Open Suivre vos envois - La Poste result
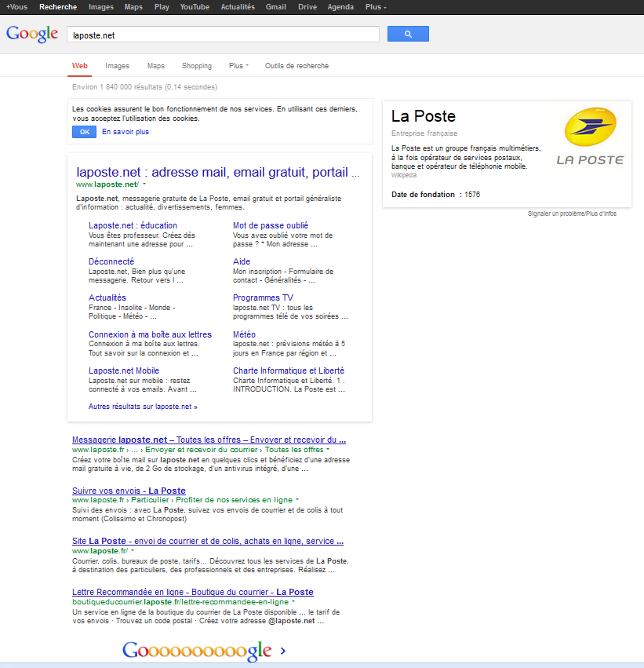Viewport: 644px width, 668px height. [x=129, y=491]
